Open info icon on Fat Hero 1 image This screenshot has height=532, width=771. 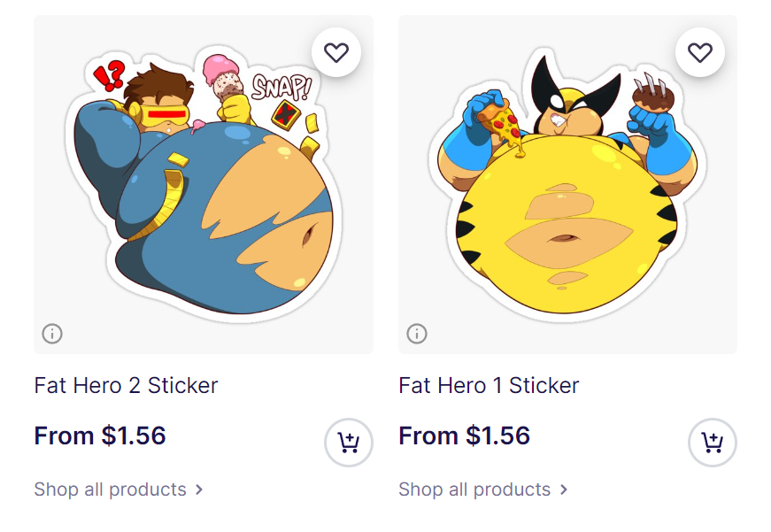pos(417,334)
